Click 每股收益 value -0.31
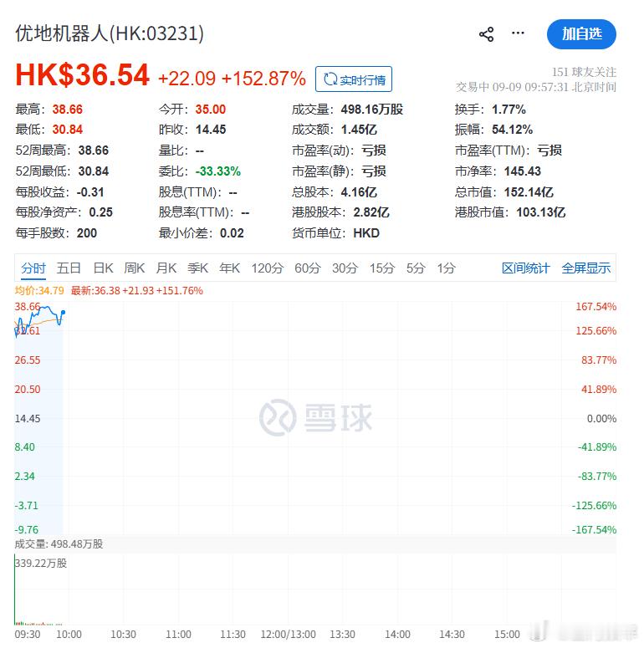Image resolution: width=644 pixels, height=648 pixels. point(90,192)
